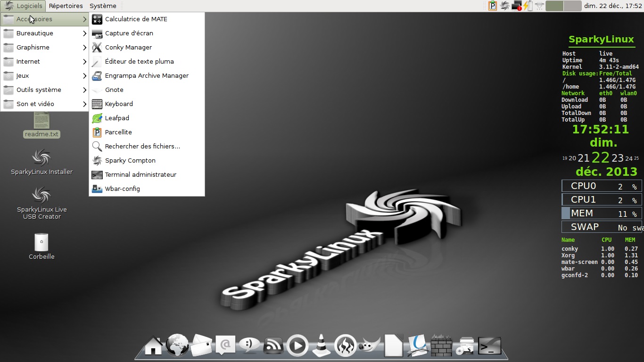This screenshot has width=644, height=362.
Task: Open Terminal administrateur
Action: pos(147,175)
